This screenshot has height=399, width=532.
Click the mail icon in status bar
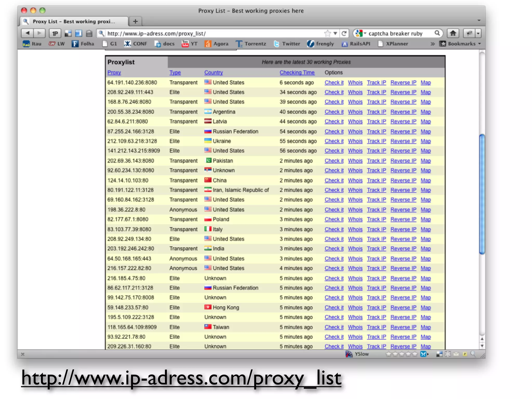456,354
